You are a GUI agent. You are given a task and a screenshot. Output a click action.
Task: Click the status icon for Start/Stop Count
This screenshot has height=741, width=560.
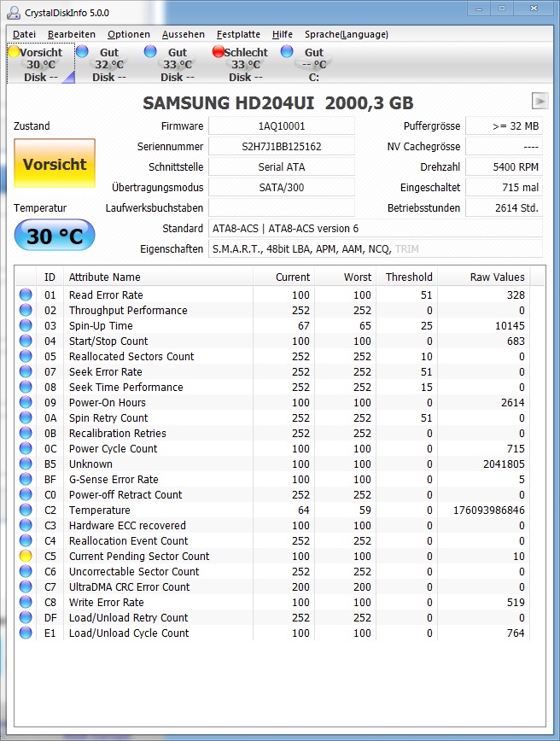26,341
